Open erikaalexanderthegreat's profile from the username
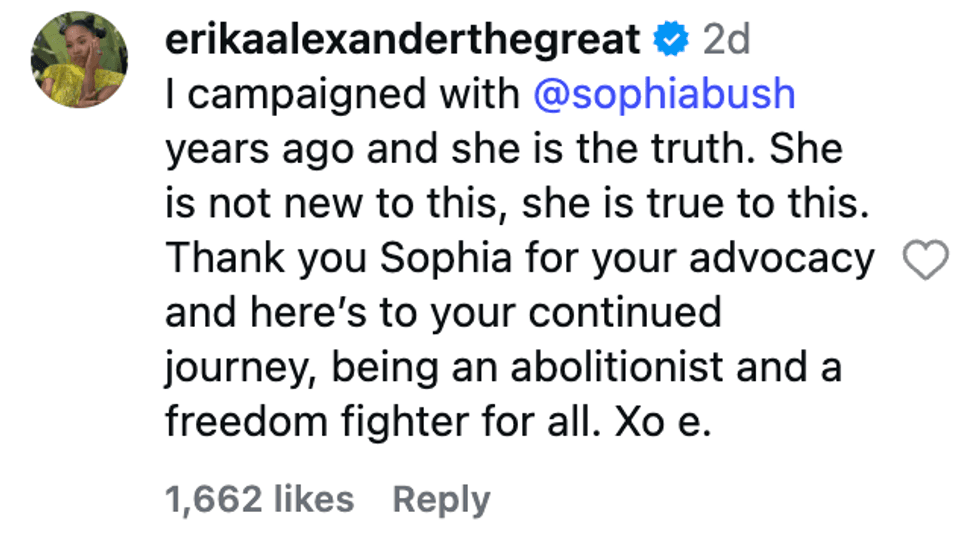 click(402, 40)
